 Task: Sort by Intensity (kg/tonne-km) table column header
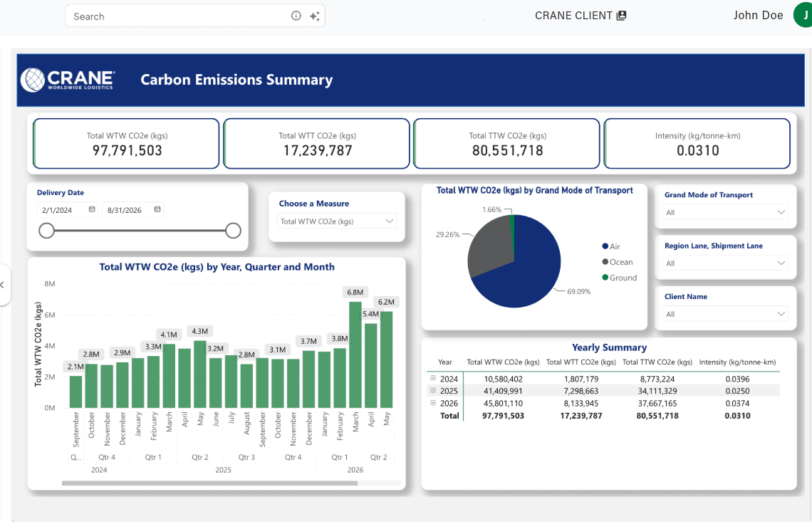[737, 362]
